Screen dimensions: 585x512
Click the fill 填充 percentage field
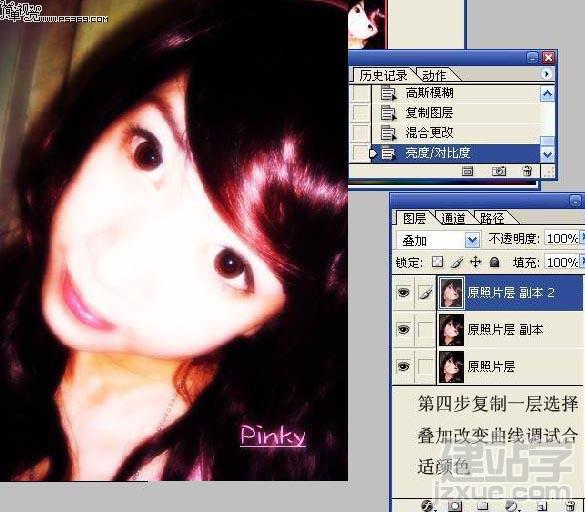coord(561,262)
